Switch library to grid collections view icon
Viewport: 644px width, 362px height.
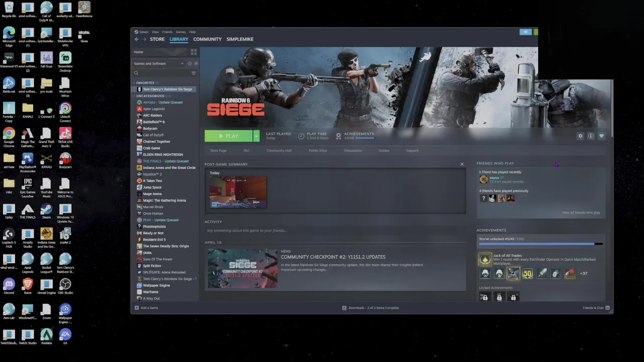click(194, 52)
